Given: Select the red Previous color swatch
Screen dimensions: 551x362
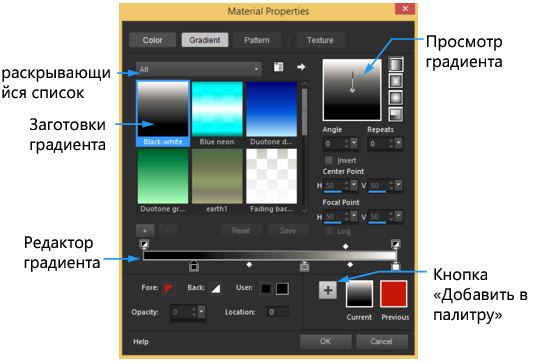Looking at the screenshot, I should (x=394, y=294).
